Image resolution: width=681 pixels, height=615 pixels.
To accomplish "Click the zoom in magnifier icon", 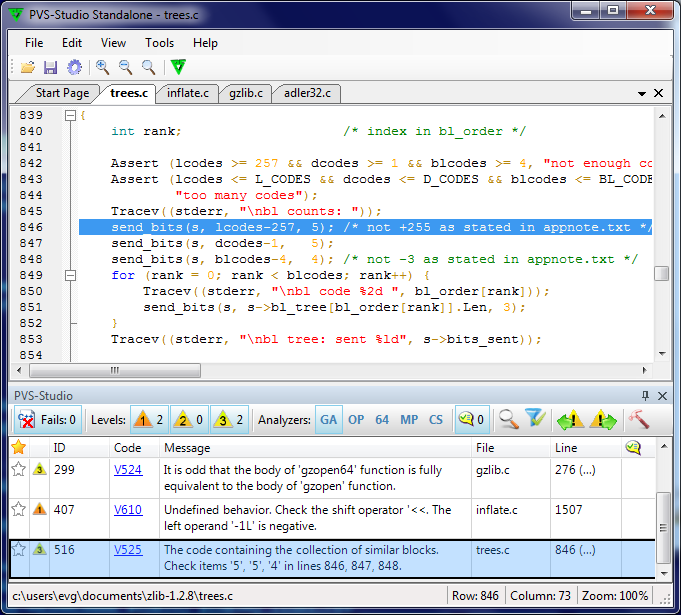I will coord(102,67).
